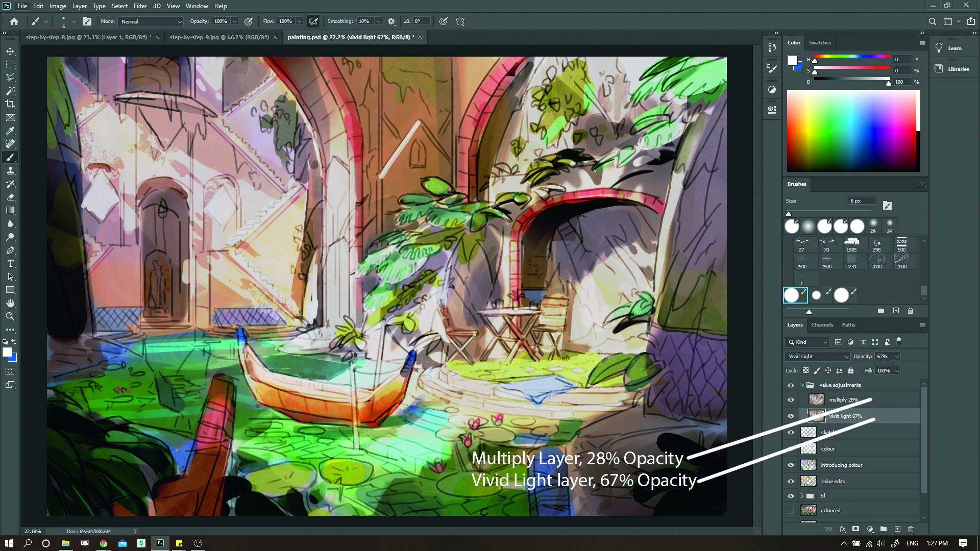Select the Horizontal Type tool
The image size is (980, 551).
(10, 263)
